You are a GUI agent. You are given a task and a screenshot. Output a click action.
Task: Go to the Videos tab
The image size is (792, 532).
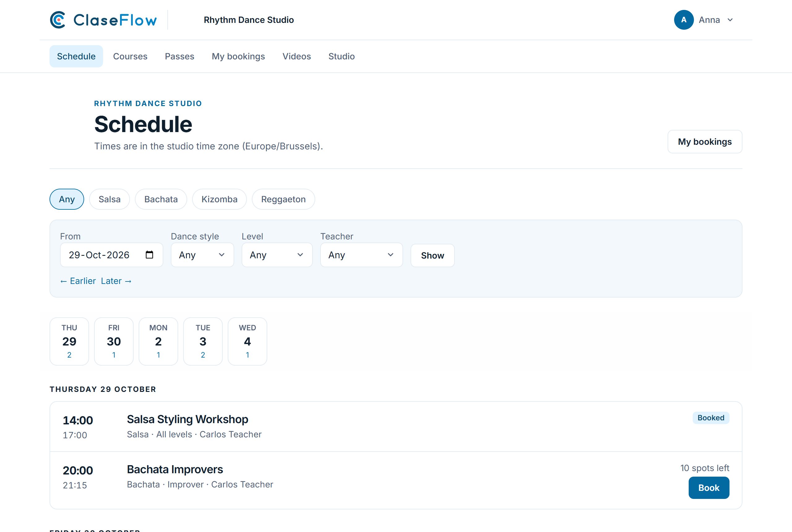297,56
